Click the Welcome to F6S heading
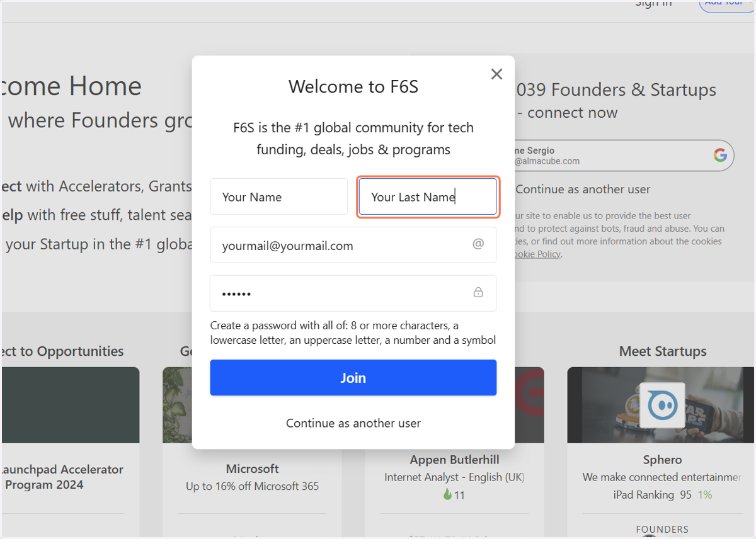Screen dimensions: 756x539 [353, 86]
